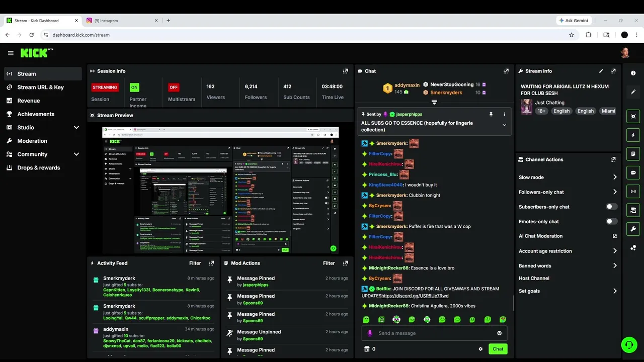Open Moderation in sidebar
This screenshot has height=362, width=644.
click(43, 141)
